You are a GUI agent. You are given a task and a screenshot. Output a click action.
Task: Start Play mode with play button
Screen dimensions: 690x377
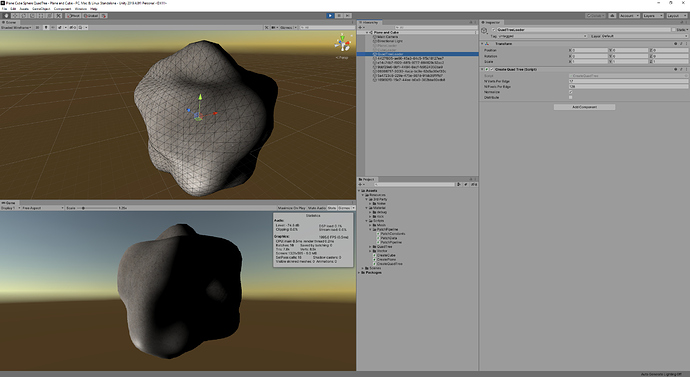330,16
